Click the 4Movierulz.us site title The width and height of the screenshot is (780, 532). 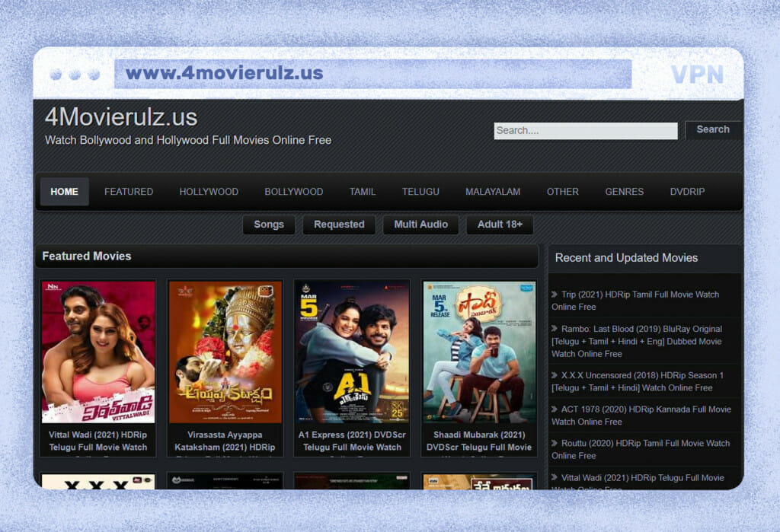[121, 117]
